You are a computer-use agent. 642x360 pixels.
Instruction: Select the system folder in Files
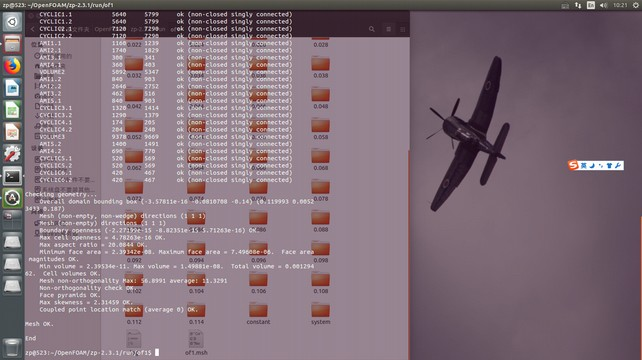[321, 314]
